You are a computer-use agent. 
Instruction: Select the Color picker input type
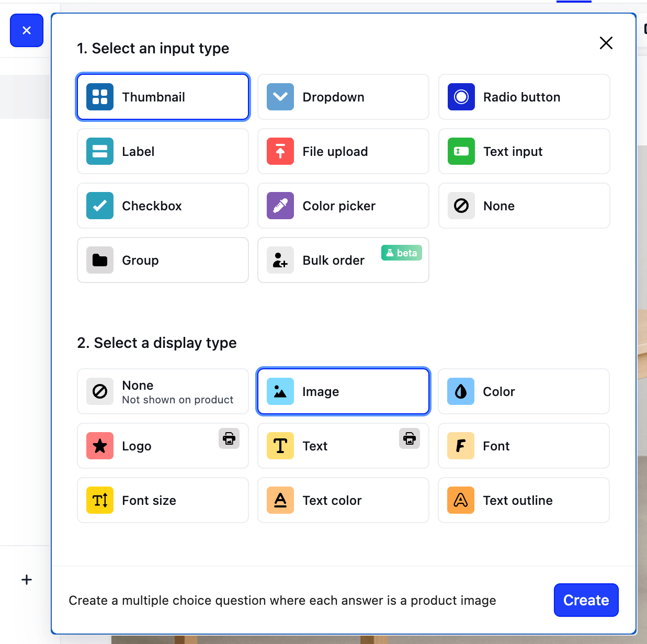pyautogui.click(x=343, y=206)
